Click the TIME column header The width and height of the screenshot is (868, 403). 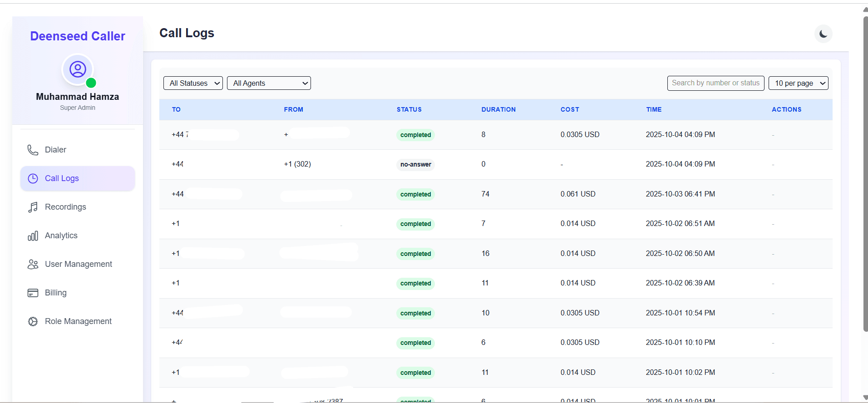point(654,109)
